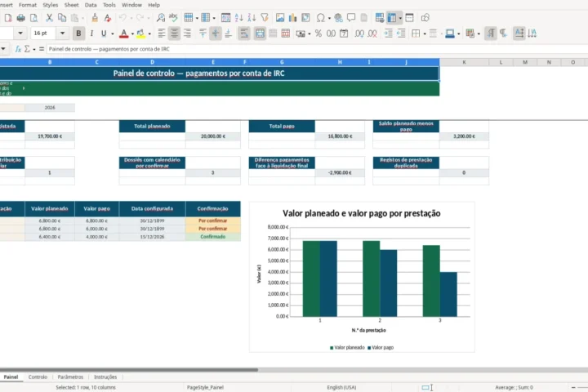The width and height of the screenshot is (588, 392).
Task: Open the Sheet menu
Action: 71,5
